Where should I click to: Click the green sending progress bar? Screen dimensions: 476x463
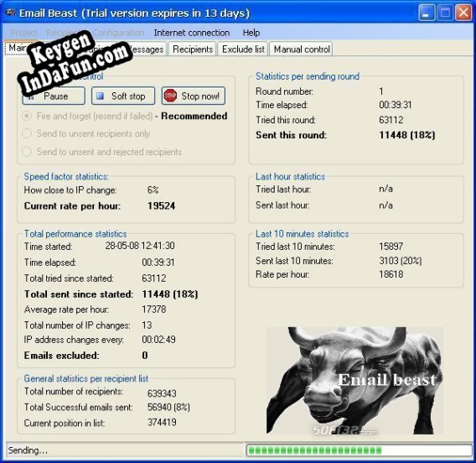359,450
